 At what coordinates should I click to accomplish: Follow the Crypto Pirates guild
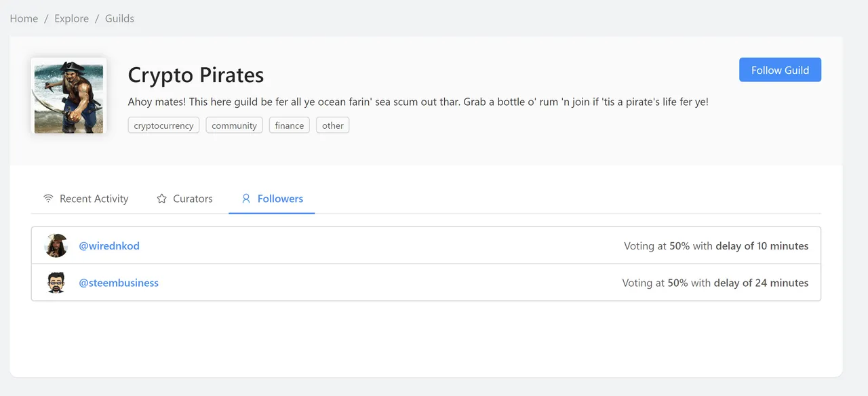[780, 70]
